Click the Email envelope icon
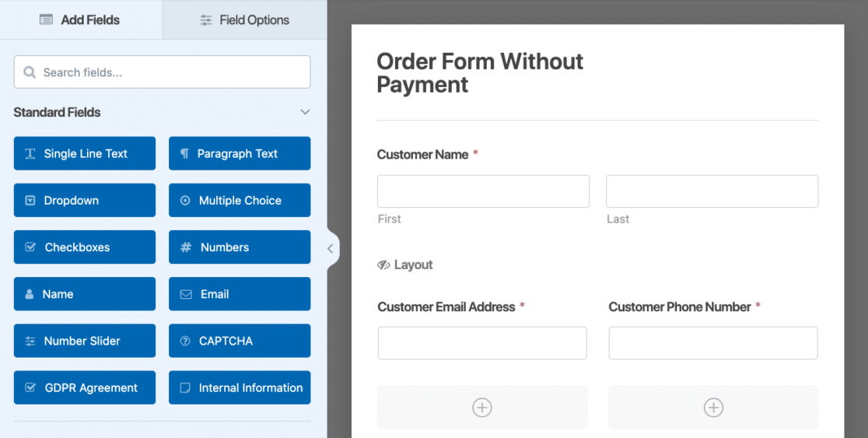Viewport: 868px width, 438px height. pos(186,294)
